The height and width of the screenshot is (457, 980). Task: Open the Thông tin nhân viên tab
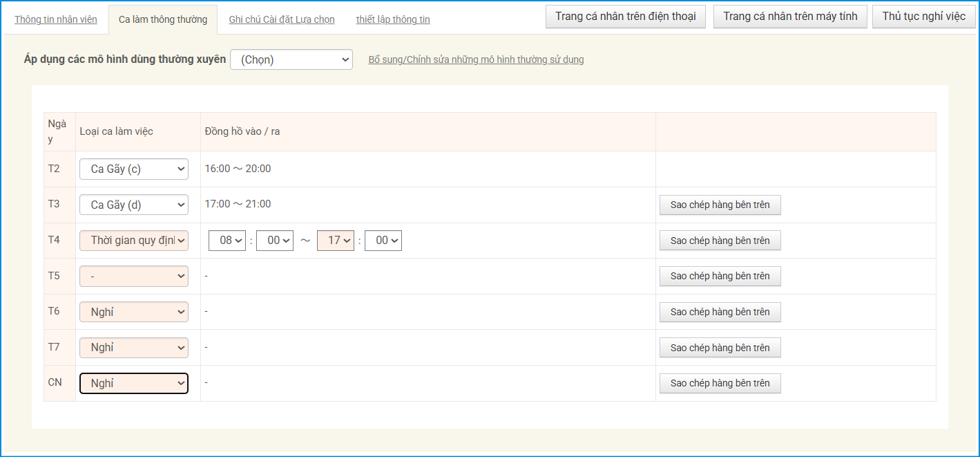56,19
